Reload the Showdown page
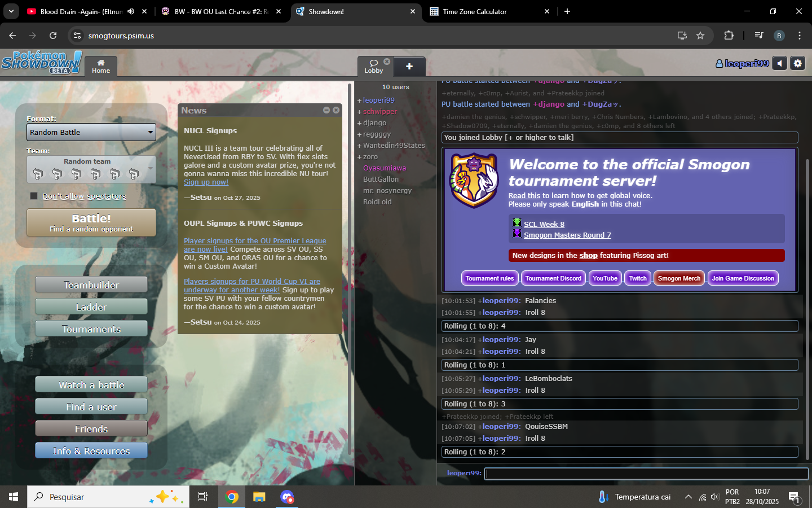Screen dimensions: 812x508 tap(53, 36)
